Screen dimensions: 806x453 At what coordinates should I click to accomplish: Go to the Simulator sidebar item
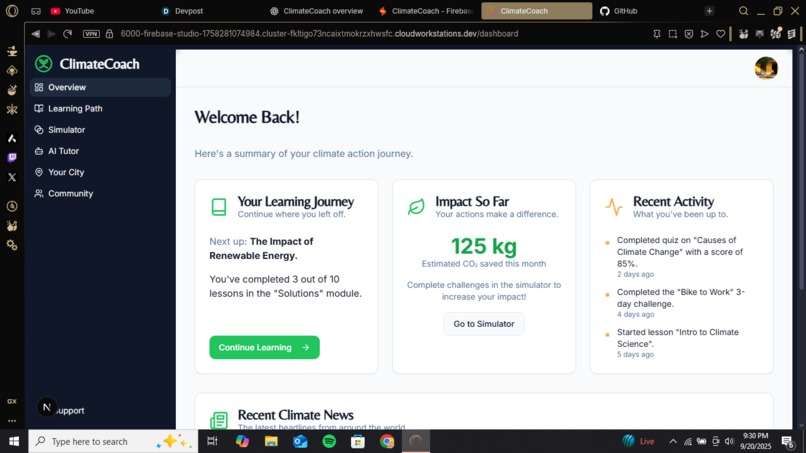(100, 130)
